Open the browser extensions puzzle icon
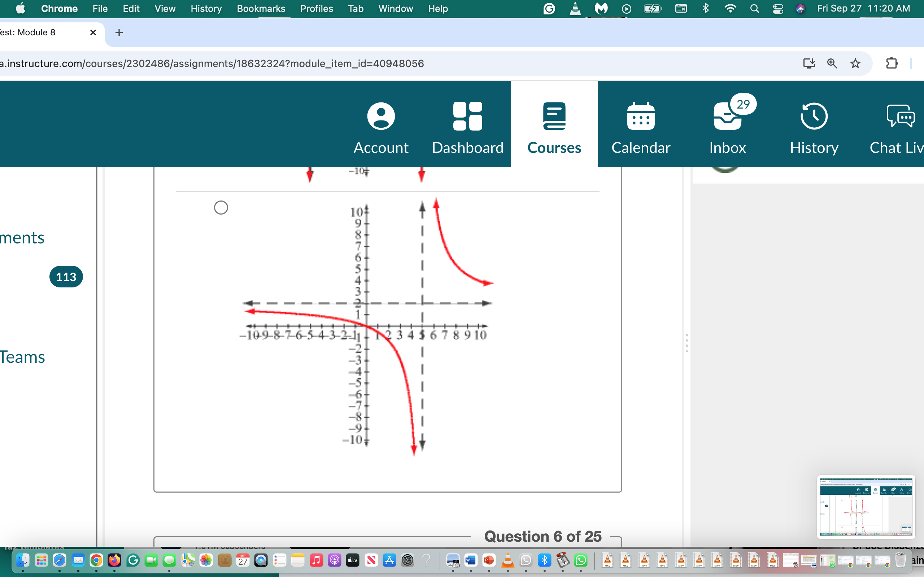924x577 pixels. 892,63
